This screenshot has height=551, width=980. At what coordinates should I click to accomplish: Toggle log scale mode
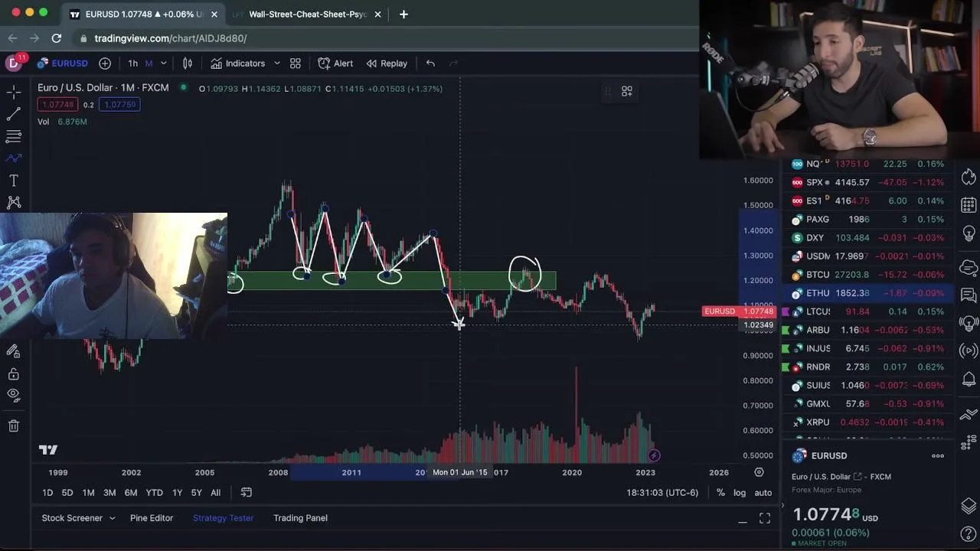coord(740,493)
